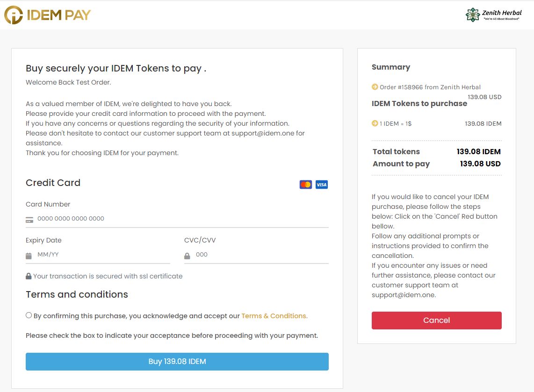
Task: Select the accept Terms & Conditions radio button
Action: click(29, 315)
